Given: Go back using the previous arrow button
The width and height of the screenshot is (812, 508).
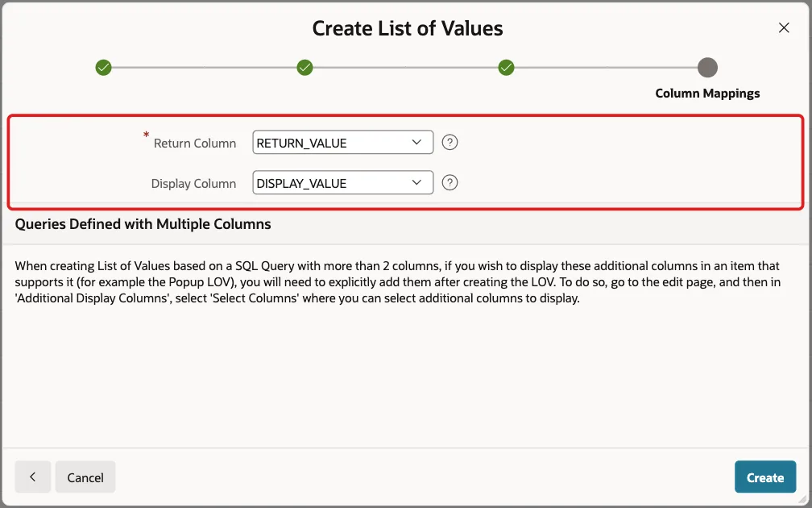Looking at the screenshot, I should click(x=32, y=477).
